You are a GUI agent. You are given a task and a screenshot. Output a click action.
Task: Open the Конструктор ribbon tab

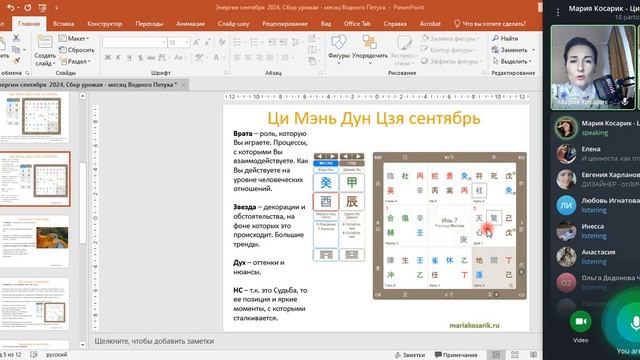point(105,24)
